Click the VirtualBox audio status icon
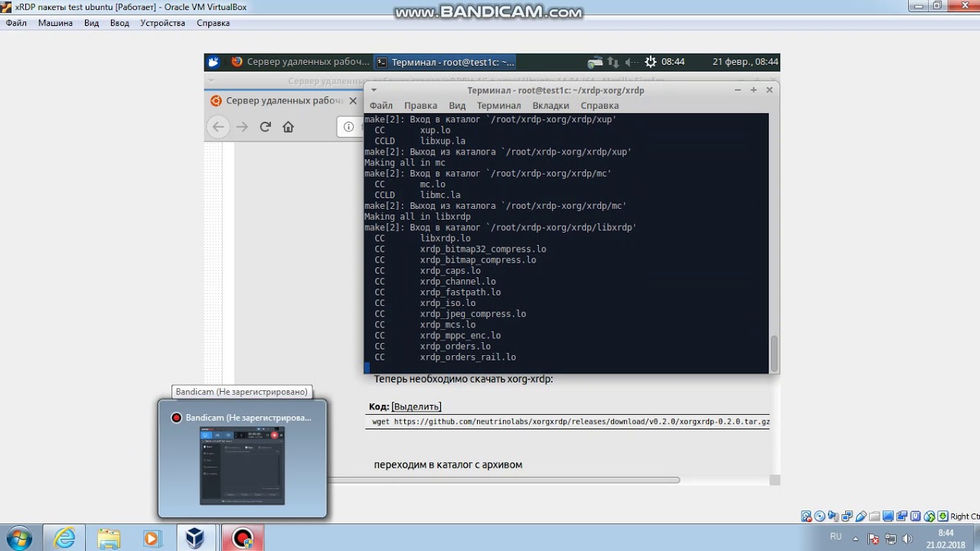This screenshot has height=551, width=980. click(x=834, y=517)
